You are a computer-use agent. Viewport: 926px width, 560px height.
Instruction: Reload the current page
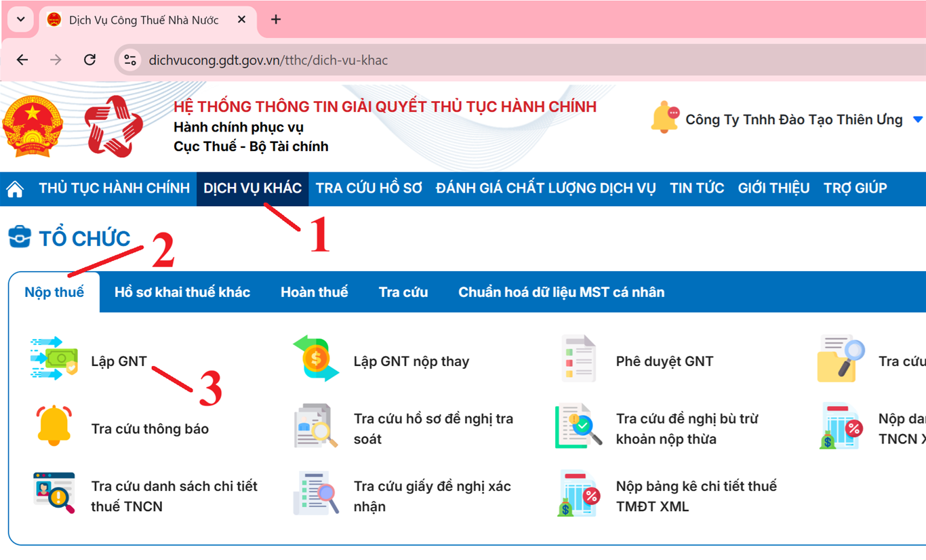[89, 60]
